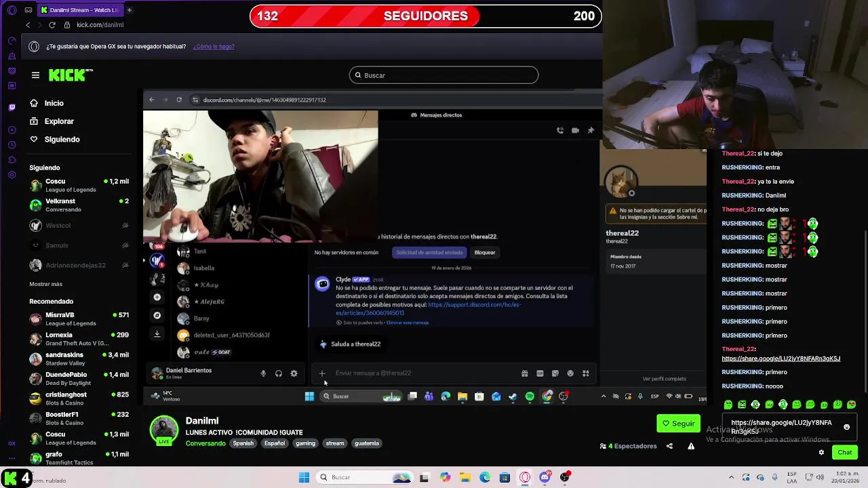This screenshot has width=868, height=488.
Task: Report stream with the warning triangle icon
Action: [691, 446]
